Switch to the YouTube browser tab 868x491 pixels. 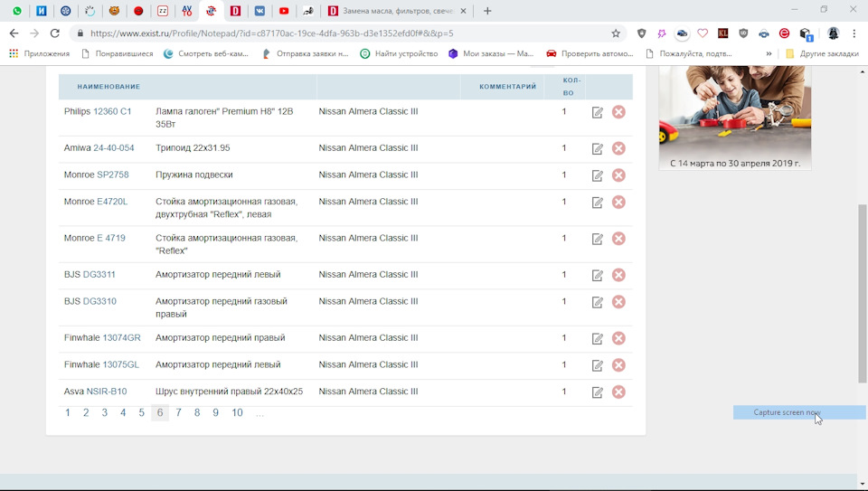pos(284,11)
